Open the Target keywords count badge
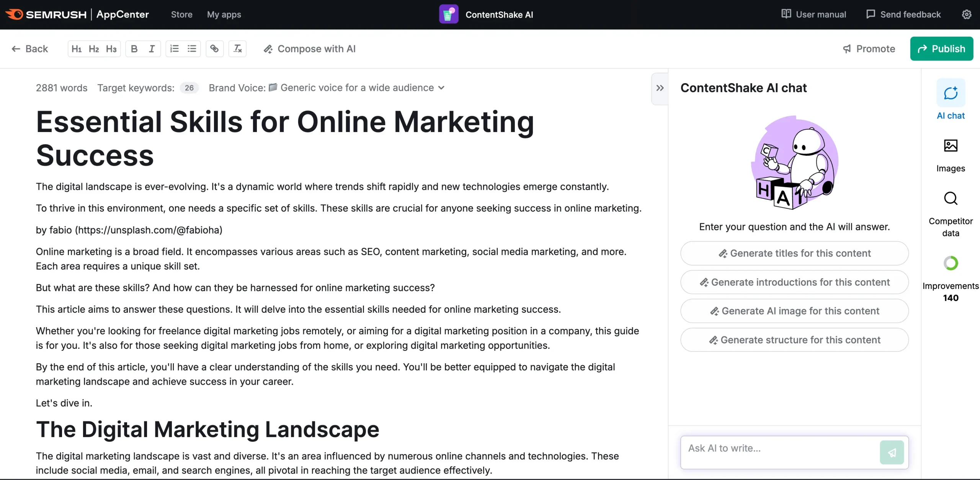Screen dimensions: 980x480 click(189, 88)
